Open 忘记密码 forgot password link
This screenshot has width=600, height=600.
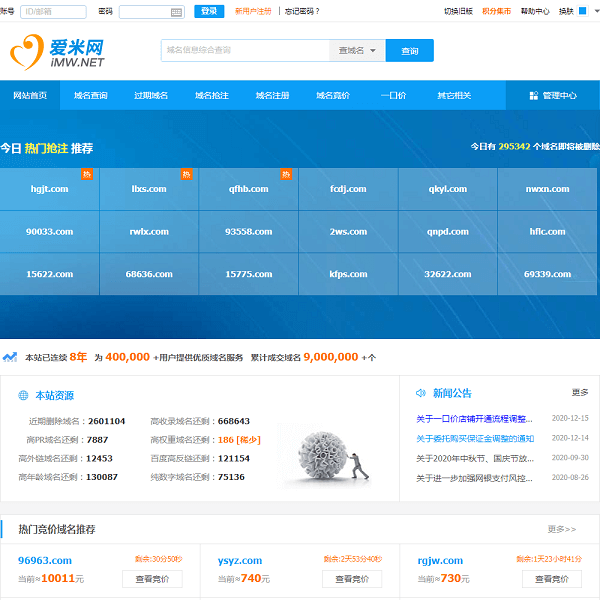pos(302,11)
